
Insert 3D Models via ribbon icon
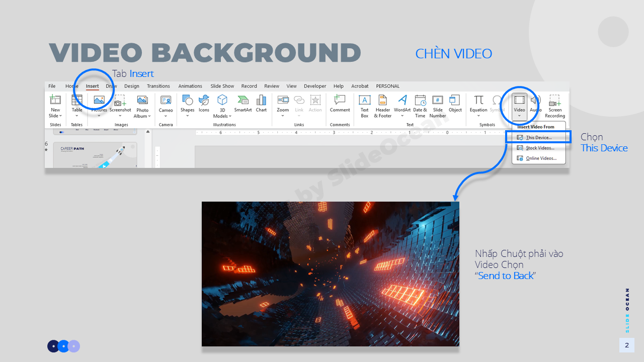(x=222, y=100)
